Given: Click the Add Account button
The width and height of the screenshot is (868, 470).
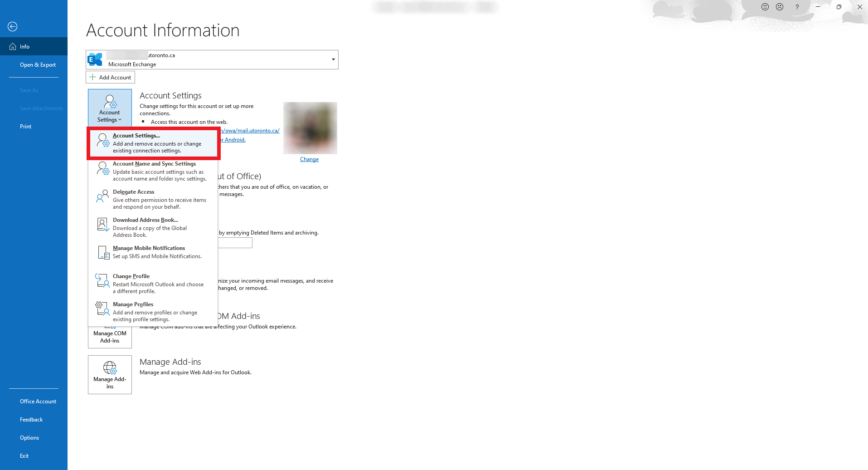Looking at the screenshot, I should (110, 77).
